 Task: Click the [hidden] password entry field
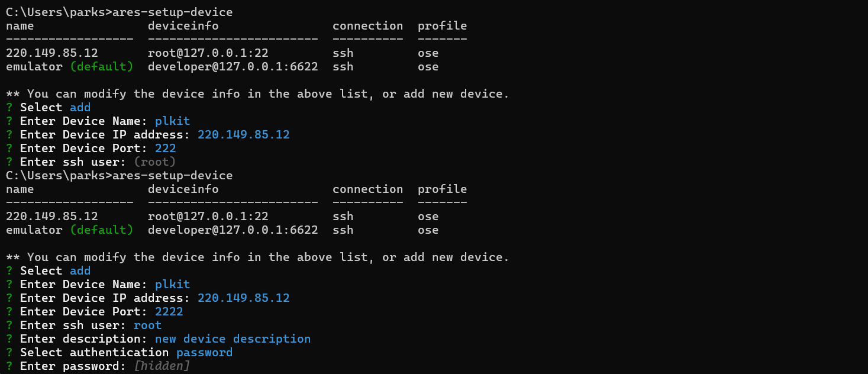point(162,366)
